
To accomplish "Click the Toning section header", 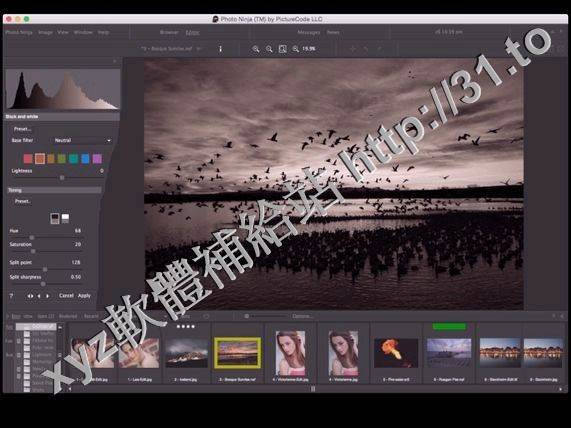I will click(x=54, y=190).
